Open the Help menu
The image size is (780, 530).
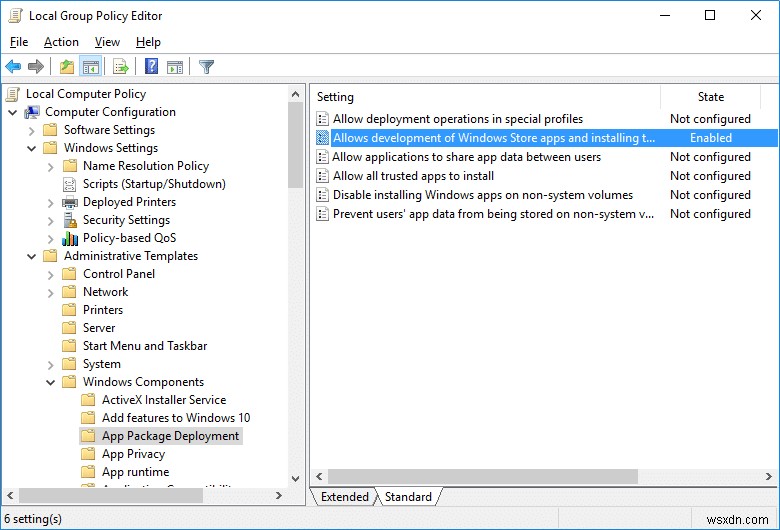point(148,42)
